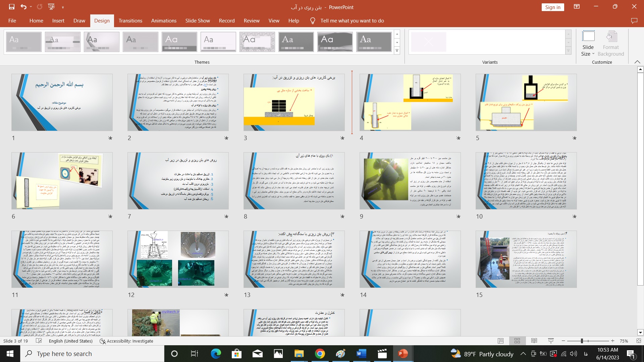Expand the Variants gallery More arrow
The width and height of the screenshot is (644, 362).
click(568, 51)
